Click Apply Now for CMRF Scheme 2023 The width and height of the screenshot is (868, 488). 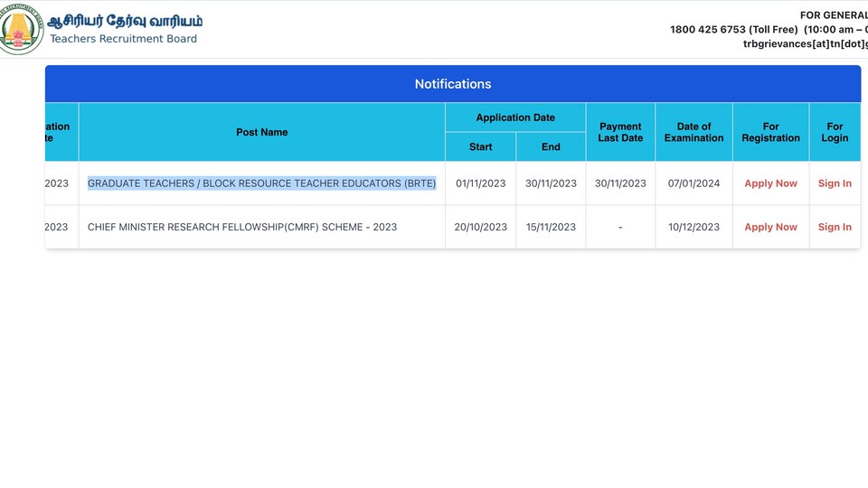click(x=770, y=227)
